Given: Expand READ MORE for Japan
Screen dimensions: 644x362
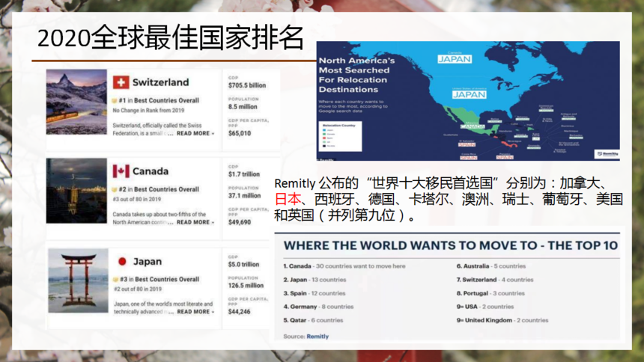Looking at the screenshot, I should 195,312.
